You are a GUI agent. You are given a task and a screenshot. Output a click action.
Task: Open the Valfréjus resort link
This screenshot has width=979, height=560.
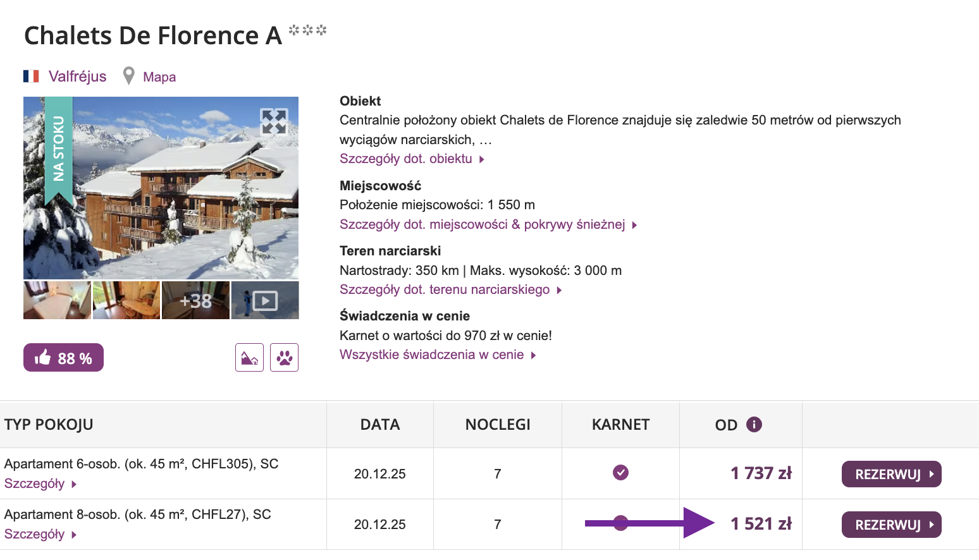[x=77, y=76]
